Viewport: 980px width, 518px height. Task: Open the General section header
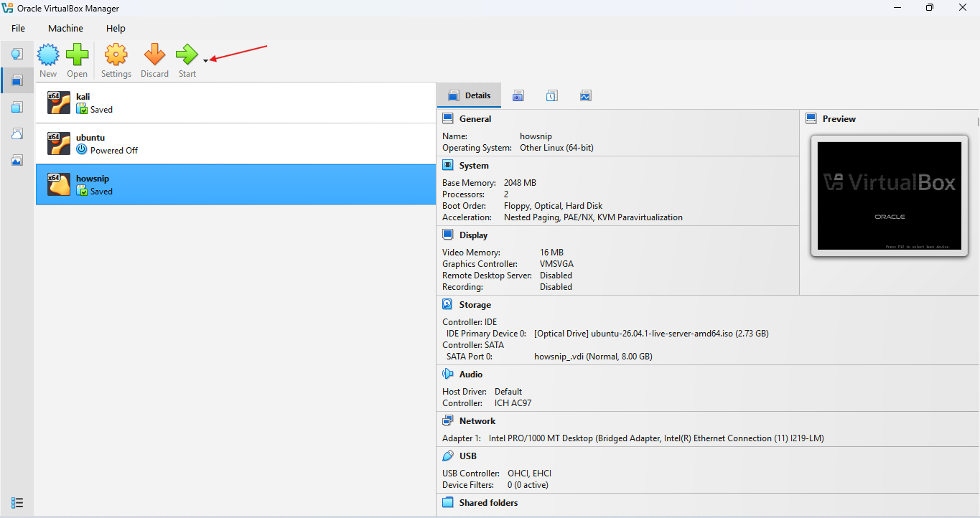tap(475, 119)
